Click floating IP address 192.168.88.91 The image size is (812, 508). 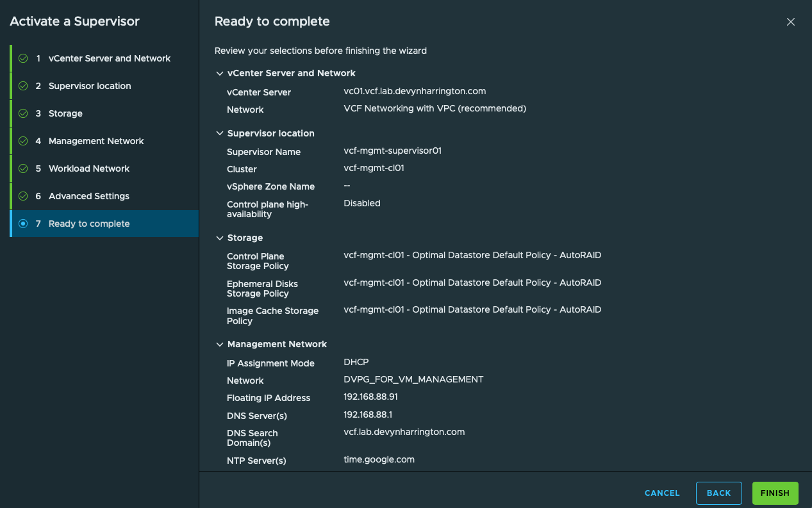pos(370,397)
